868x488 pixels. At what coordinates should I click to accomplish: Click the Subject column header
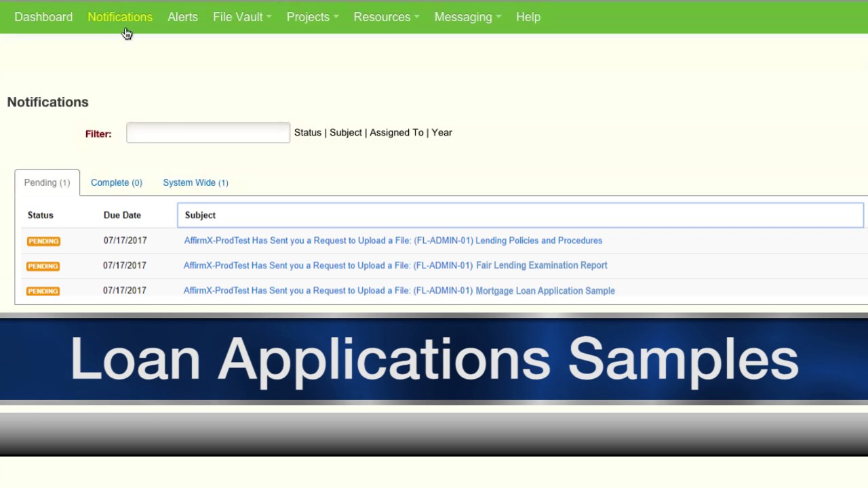(x=200, y=216)
